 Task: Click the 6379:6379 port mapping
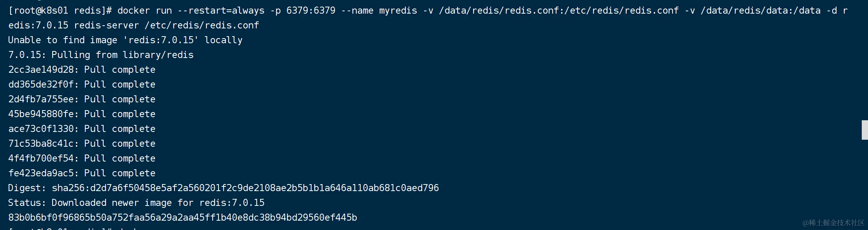(311, 11)
